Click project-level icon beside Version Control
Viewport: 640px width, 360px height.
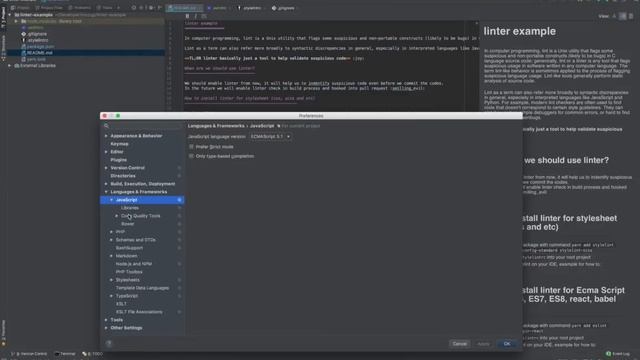point(179,168)
